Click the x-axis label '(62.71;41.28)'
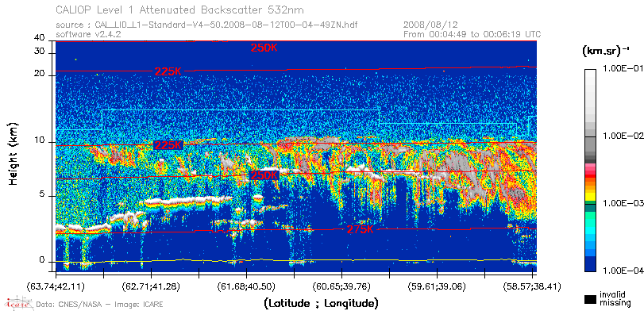 151,286
